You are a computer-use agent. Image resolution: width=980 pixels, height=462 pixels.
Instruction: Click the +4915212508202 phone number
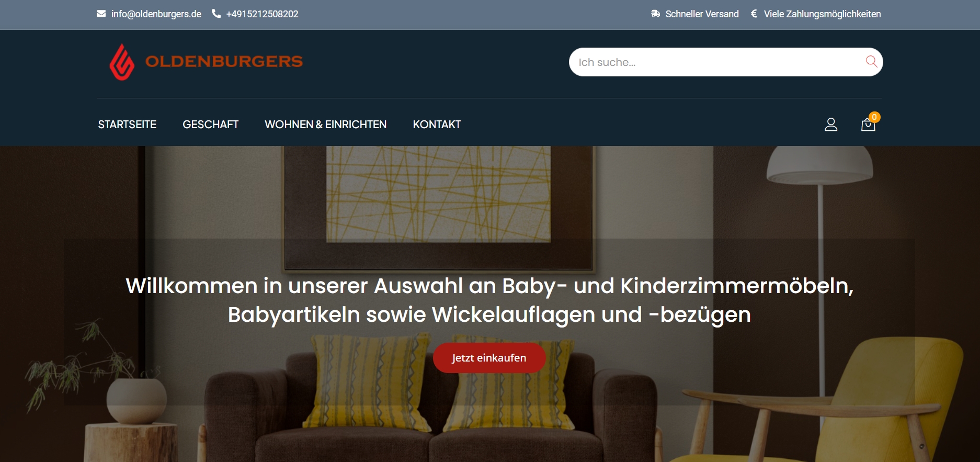[262, 14]
